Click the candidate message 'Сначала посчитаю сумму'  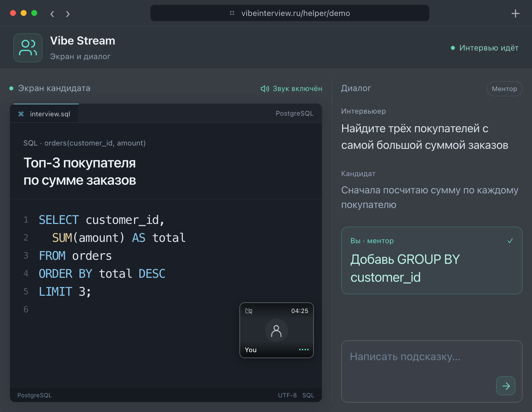(430, 197)
